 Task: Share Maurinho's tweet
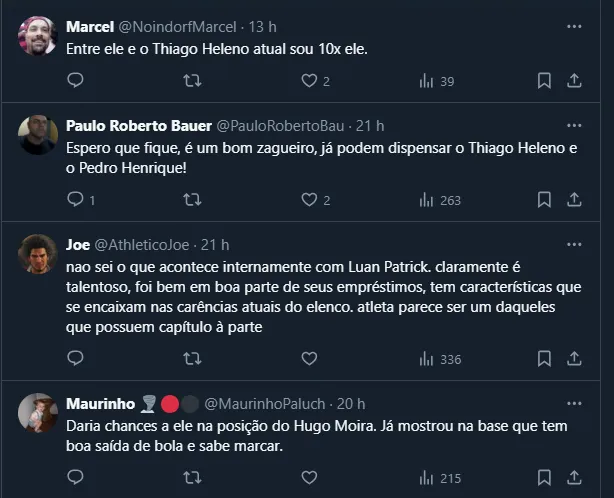tap(574, 478)
